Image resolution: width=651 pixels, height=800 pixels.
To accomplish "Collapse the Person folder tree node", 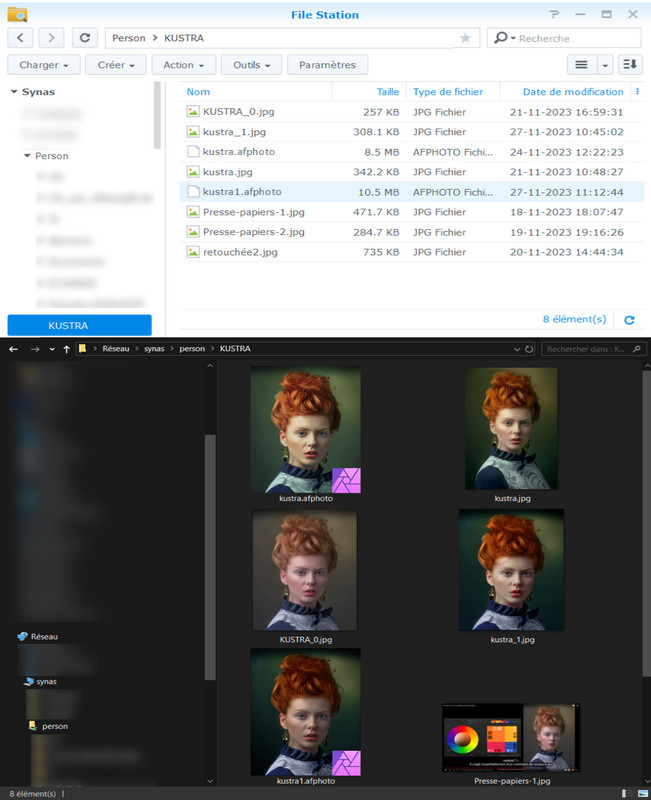I will 27,156.
